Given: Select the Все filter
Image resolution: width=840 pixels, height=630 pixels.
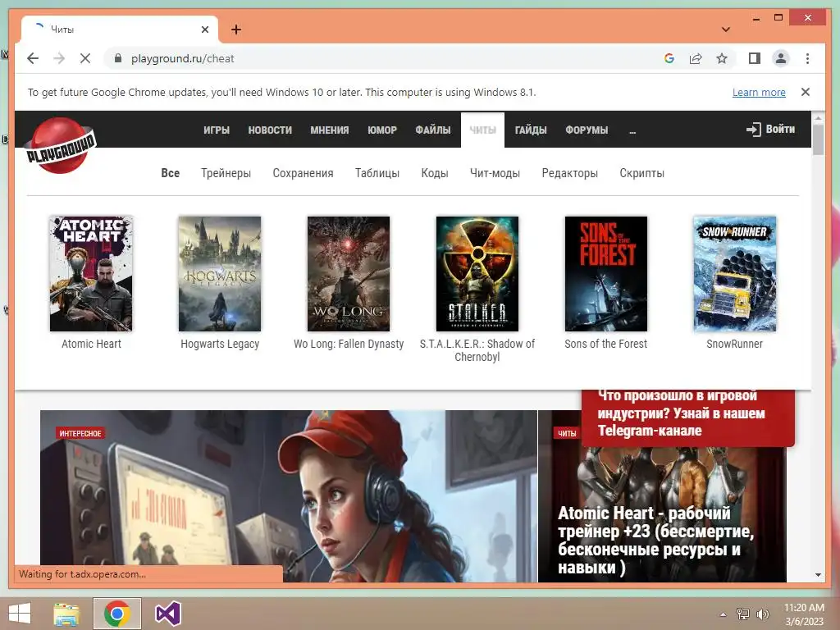Looking at the screenshot, I should [171, 173].
